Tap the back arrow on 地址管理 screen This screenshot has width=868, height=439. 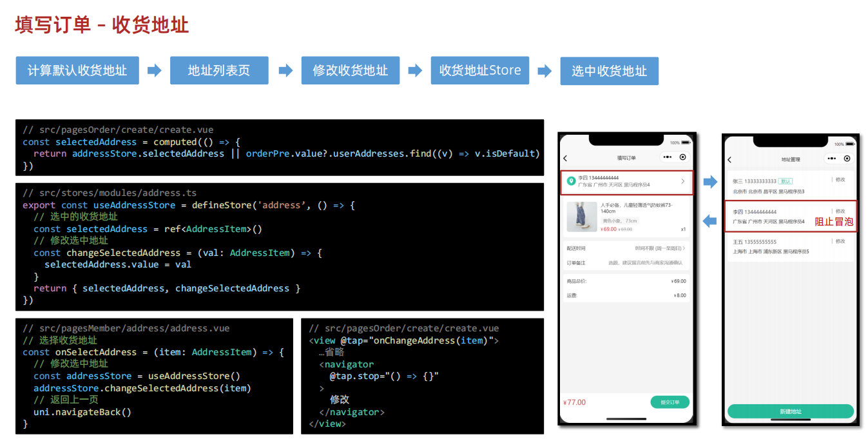729,159
